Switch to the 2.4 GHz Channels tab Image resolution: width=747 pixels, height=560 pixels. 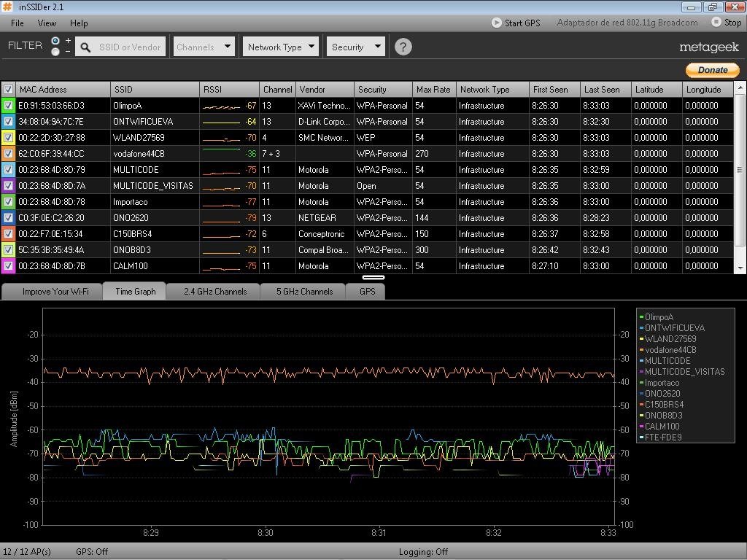(215, 292)
